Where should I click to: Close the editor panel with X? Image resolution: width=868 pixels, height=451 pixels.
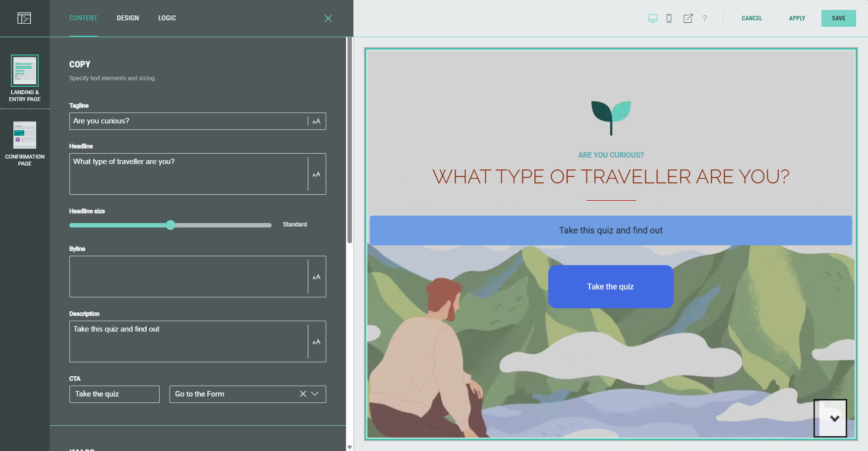click(x=328, y=18)
